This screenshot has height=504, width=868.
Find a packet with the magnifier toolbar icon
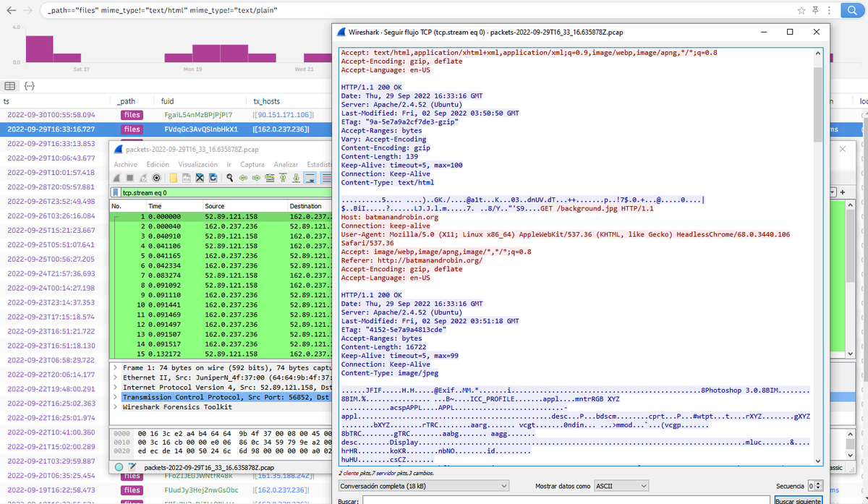(230, 177)
